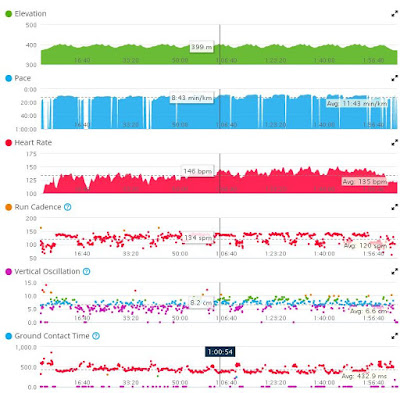
Task: Expand the Vertical Oscillation chart to fullscreen
Action: click(394, 272)
